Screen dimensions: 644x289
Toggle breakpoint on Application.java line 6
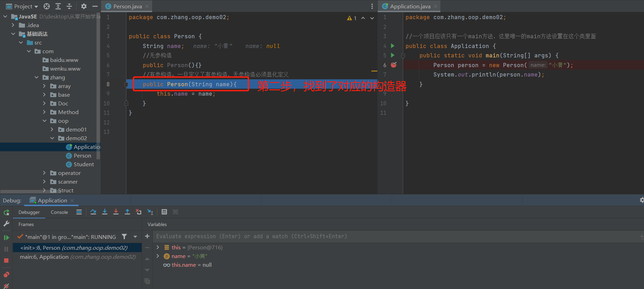tap(394, 65)
